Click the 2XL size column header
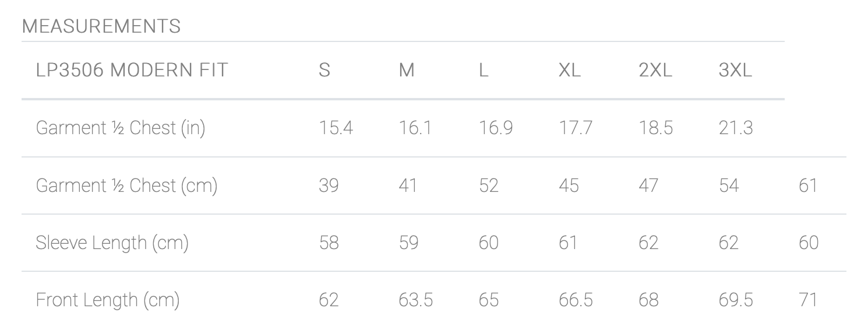The width and height of the screenshot is (868, 329). click(655, 71)
